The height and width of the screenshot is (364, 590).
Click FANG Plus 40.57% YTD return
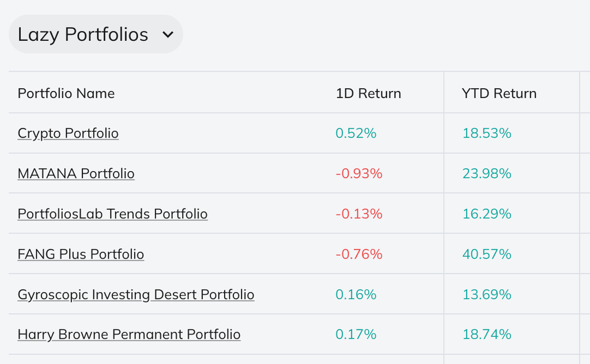click(x=487, y=255)
